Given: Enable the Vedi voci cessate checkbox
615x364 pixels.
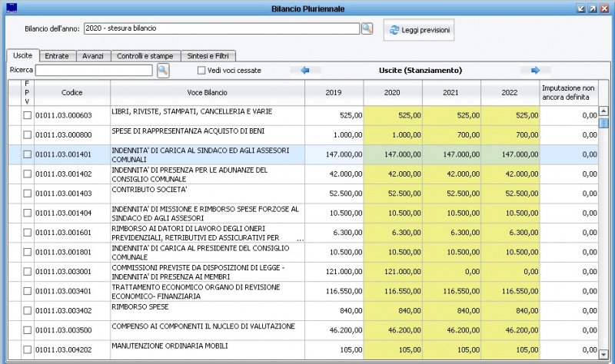Looking at the screenshot, I should tap(201, 71).
